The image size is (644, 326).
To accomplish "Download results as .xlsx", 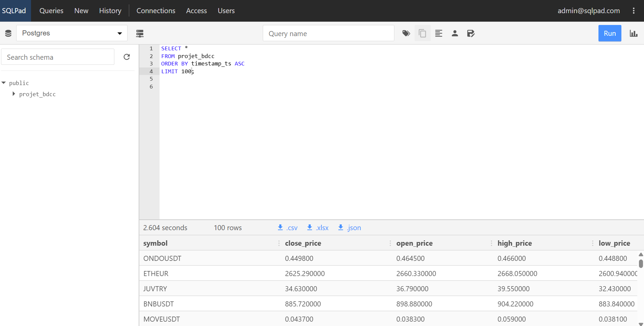I will (x=318, y=228).
